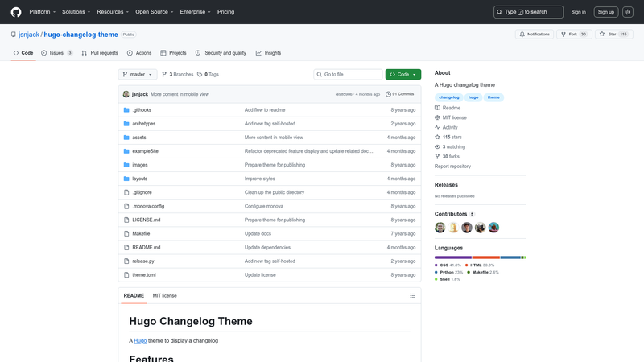
Task: Click the CSS segment of the language bar
Action: pyautogui.click(x=453, y=257)
